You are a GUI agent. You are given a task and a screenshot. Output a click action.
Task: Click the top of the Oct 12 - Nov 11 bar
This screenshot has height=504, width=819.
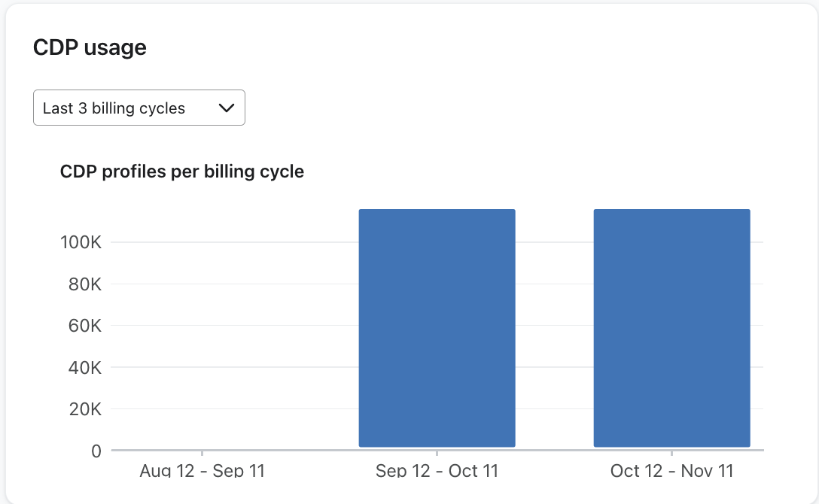pos(672,211)
